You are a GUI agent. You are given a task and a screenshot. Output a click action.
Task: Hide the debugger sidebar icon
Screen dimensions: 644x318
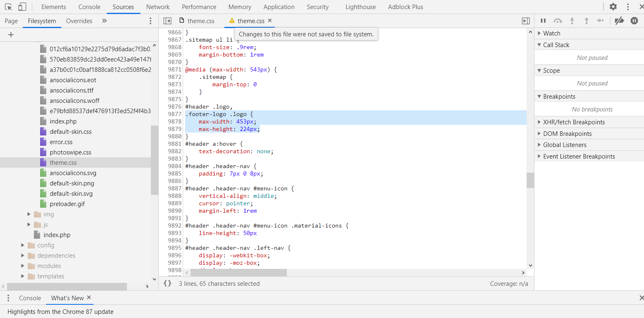(526, 21)
